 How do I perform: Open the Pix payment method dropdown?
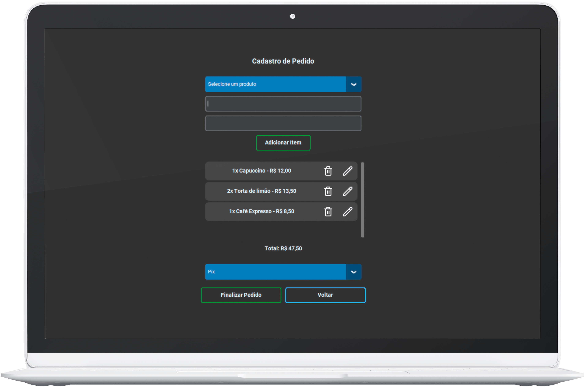tap(275, 272)
